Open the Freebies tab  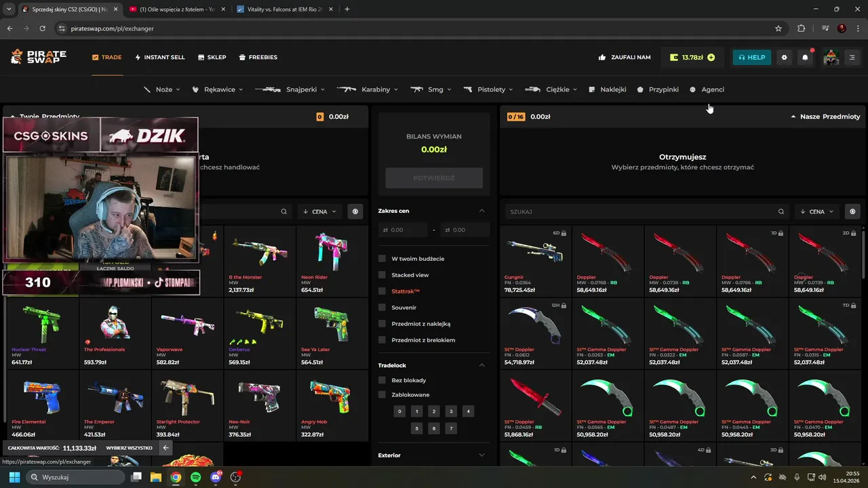[258, 58]
